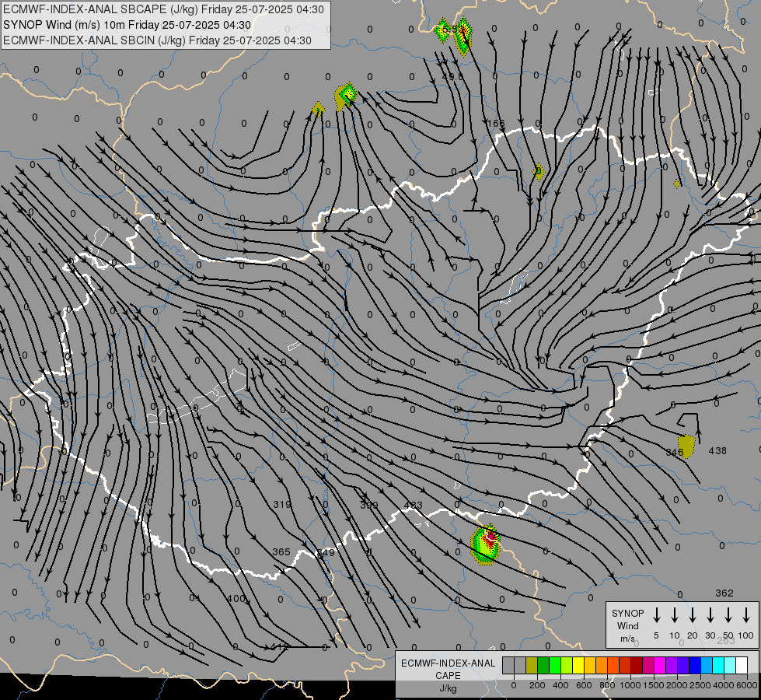The height and width of the screenshot is (700, 761).
Task: Click the 'CAPE' label in color legend
Action: tap(448, 676)
